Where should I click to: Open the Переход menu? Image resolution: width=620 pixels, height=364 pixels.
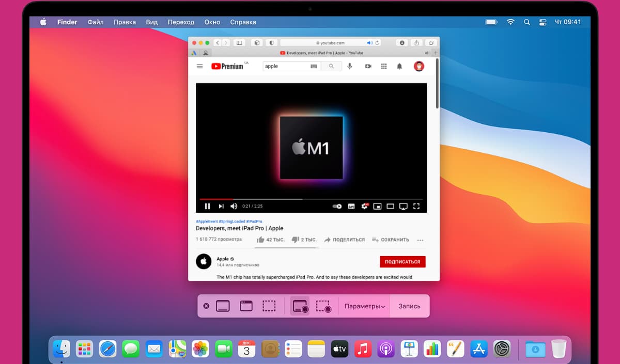181,22
